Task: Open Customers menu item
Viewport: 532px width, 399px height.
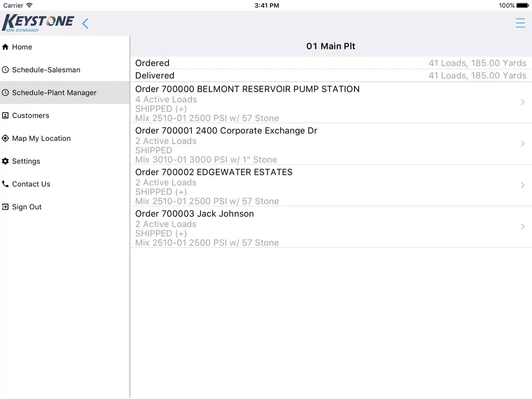Action: pyautogui.click(x=65, y=115)
